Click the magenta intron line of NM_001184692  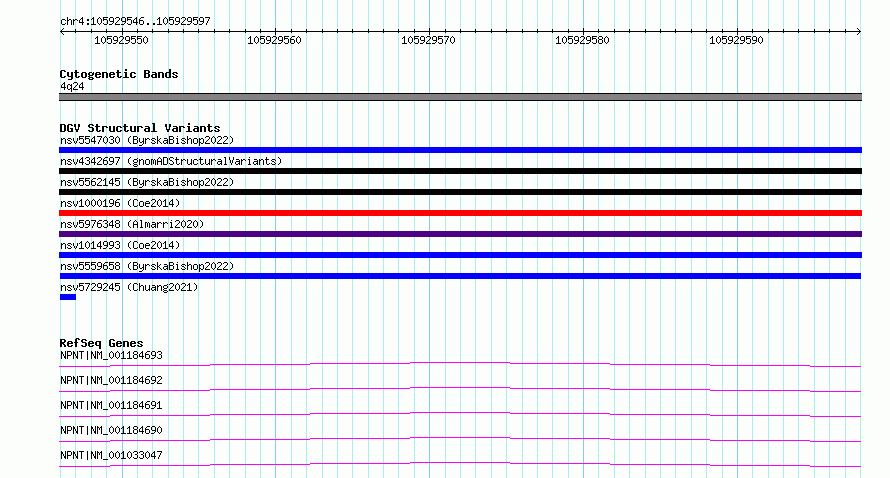click(x=460, y=387)
